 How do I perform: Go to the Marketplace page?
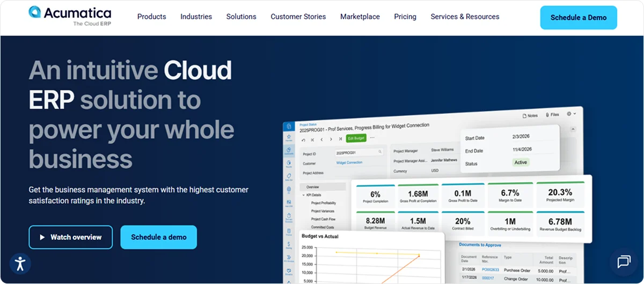click(360, 17)
